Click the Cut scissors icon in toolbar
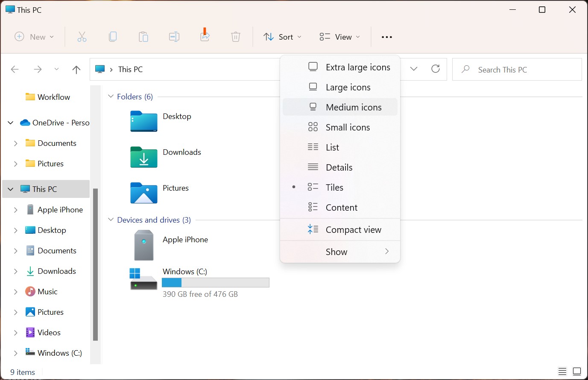 82,37
